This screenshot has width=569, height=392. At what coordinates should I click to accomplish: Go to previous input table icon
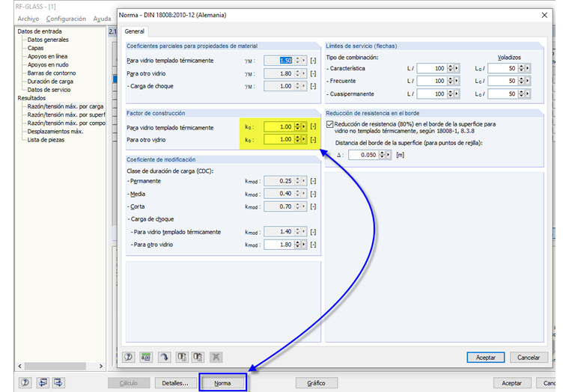(x=43, y=382)
